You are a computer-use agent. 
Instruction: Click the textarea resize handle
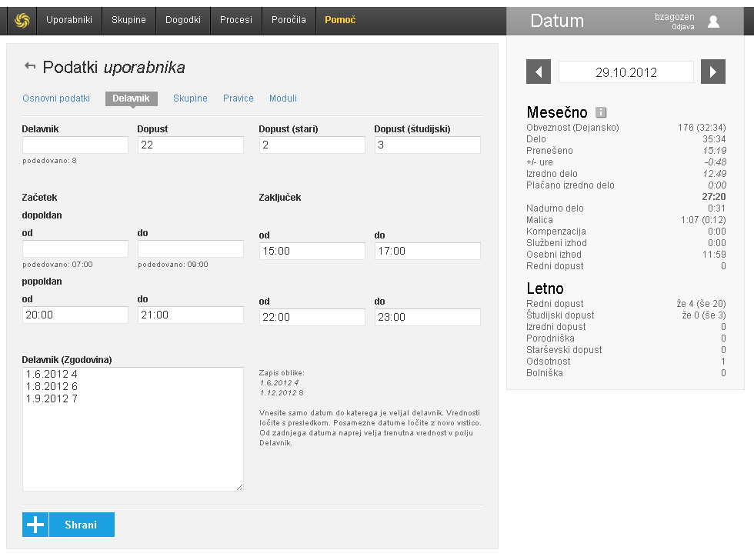240,487
